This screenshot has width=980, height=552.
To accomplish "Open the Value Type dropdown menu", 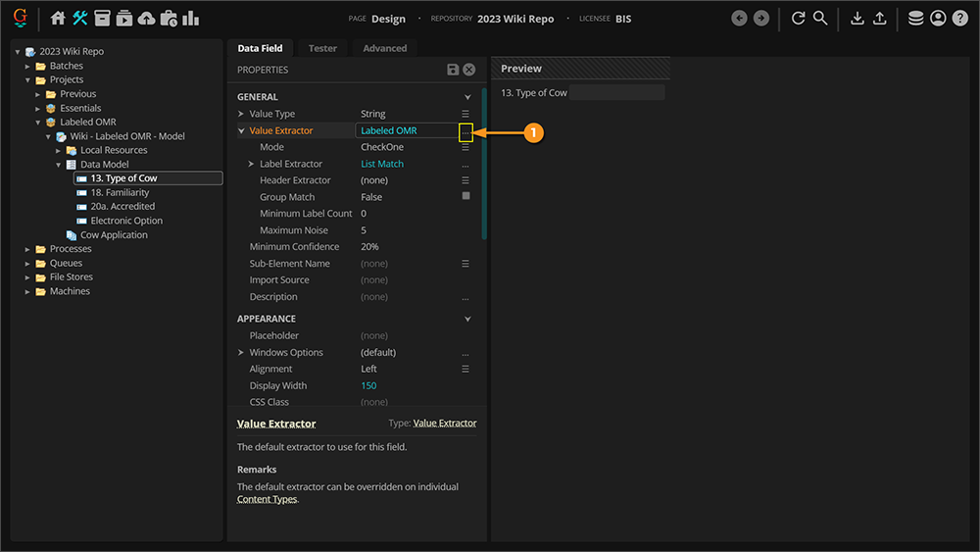I will [465, 114].
